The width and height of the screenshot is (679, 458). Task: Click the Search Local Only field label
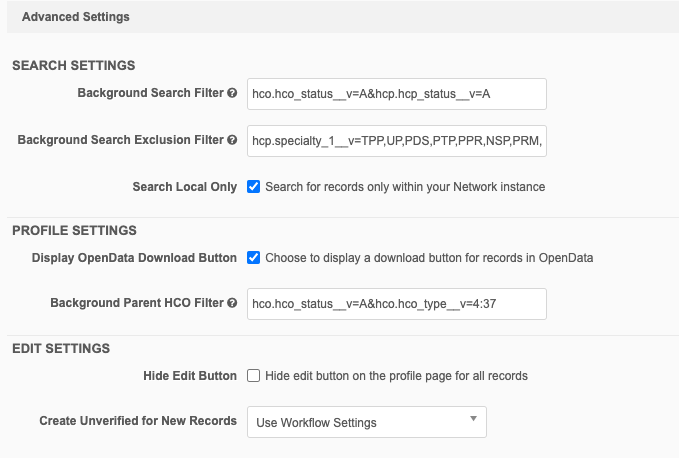184,187
